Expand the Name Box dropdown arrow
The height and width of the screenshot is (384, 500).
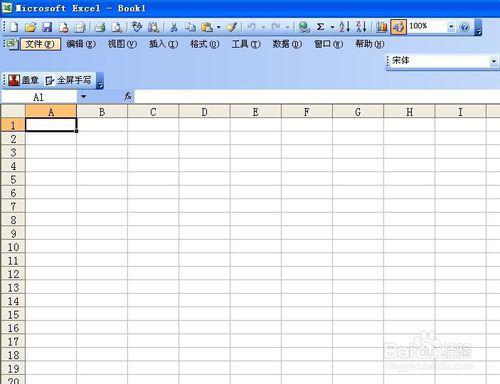coord(83,97)
